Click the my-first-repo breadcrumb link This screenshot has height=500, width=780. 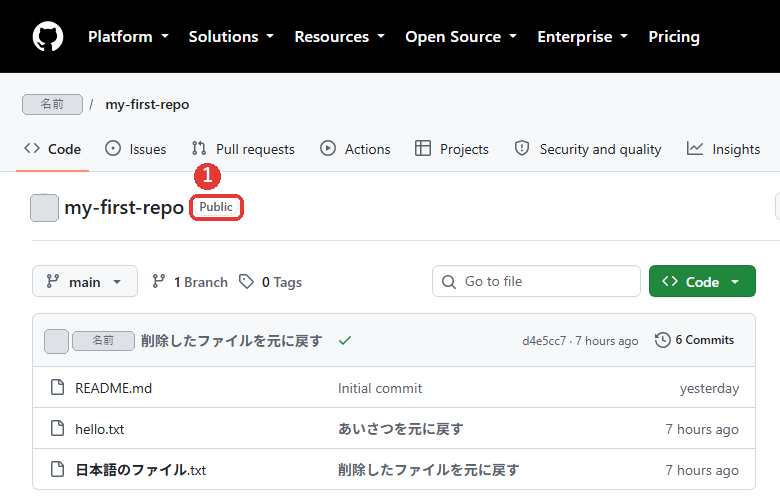(x=147, y=104)
